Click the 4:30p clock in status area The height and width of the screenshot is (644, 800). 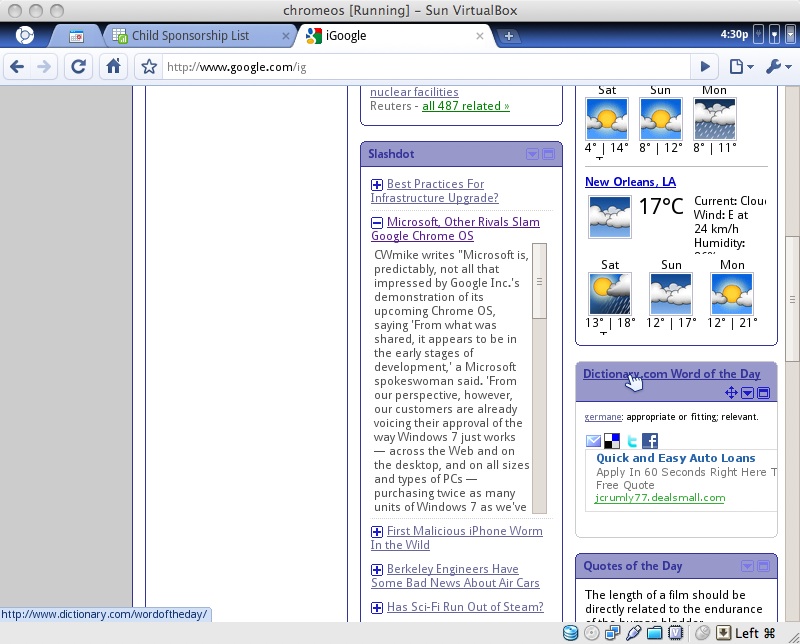point(734,35)
